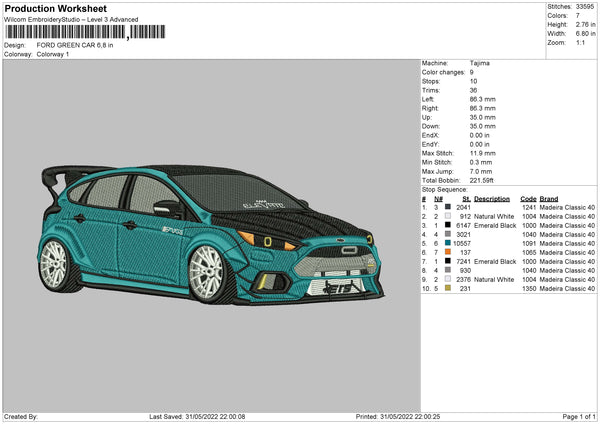Select the 'Code' column header

(528, 199)
